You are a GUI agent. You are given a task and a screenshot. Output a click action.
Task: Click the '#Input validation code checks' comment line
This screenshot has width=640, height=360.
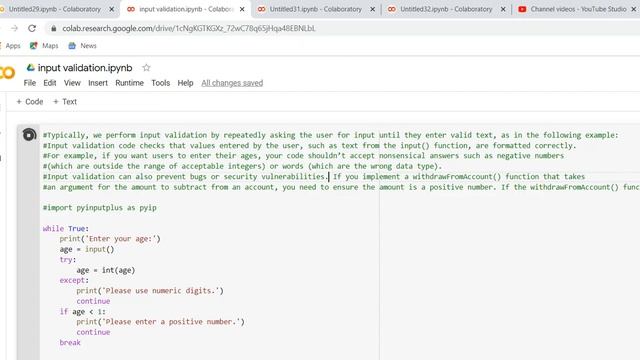(309, 146)
